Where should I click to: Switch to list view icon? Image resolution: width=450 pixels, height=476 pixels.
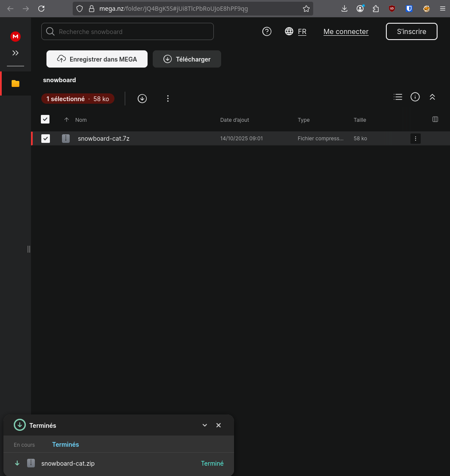pyautogui.click(x=398, y=97)
